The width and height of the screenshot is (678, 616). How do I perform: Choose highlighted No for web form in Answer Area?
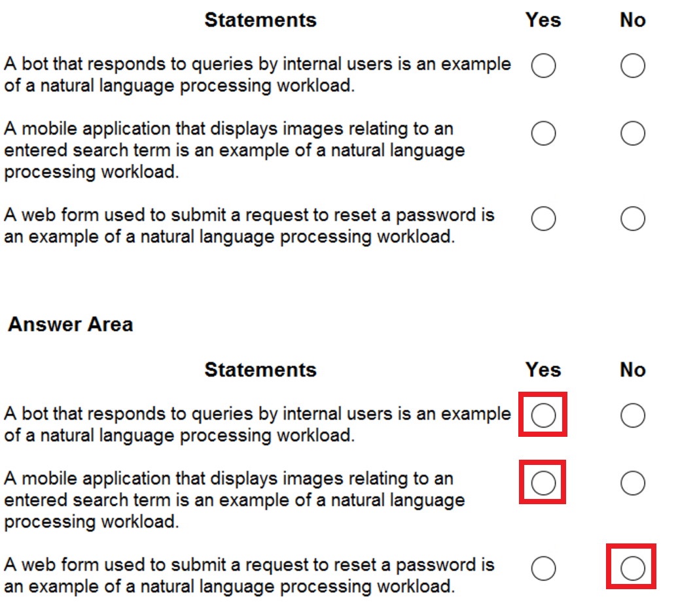tap(633, 568)
